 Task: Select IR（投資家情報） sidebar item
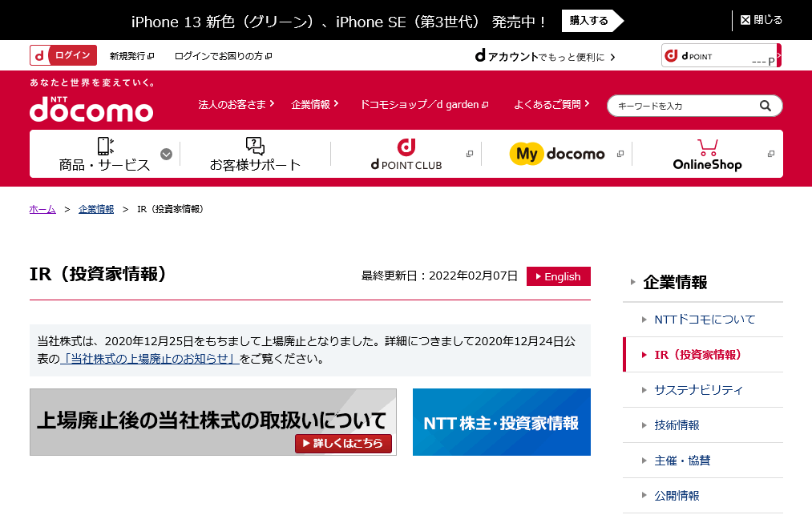703,355
